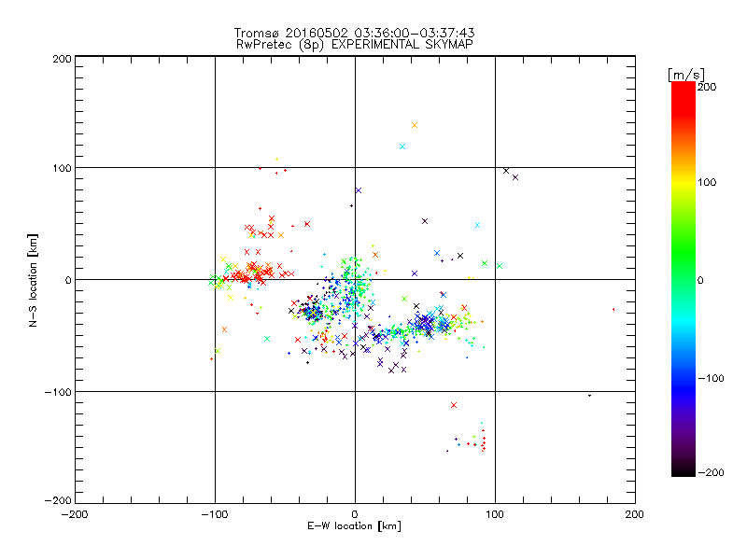The image size is (747, 560).
Task: Click the lone red X marker below the -100 gridline
Action: pos(454,405)
